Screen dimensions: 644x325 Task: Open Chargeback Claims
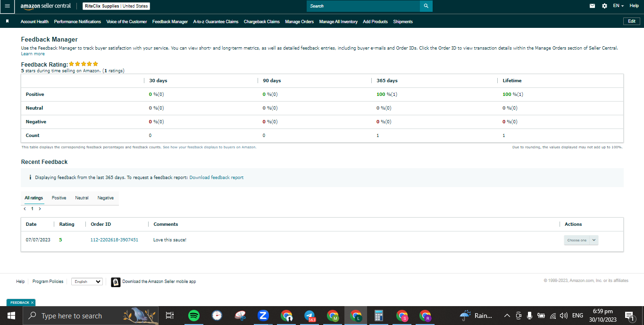point(262,22)
